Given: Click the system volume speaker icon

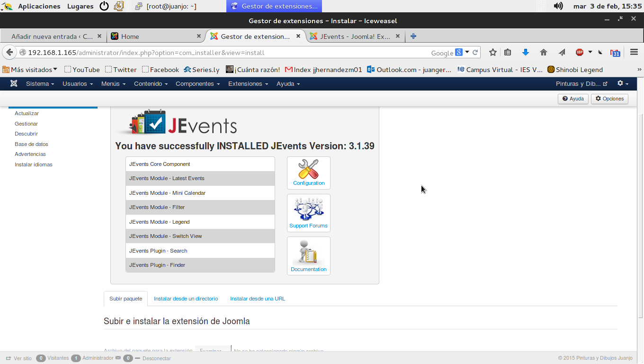Looking at the screenshot, I should pyautogui.click(x=558, y=6).
